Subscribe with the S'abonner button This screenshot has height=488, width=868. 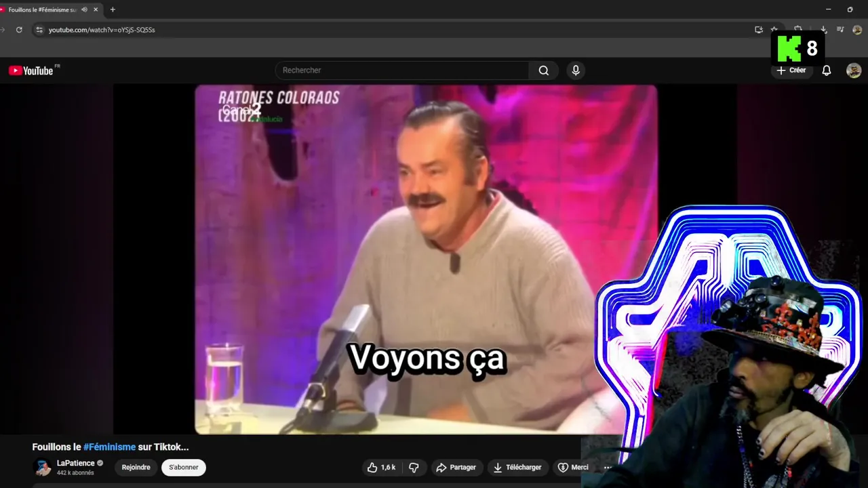pyautogui.click(x=184, y=468)
